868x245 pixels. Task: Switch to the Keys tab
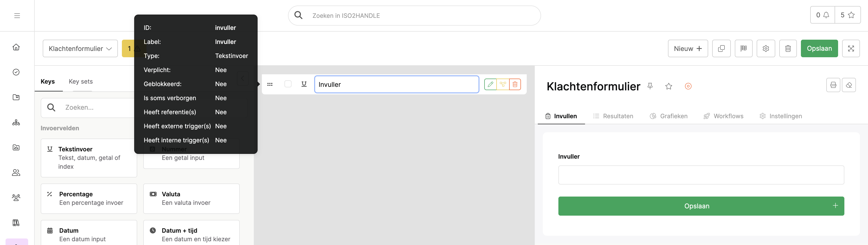[x=48, y=81]
